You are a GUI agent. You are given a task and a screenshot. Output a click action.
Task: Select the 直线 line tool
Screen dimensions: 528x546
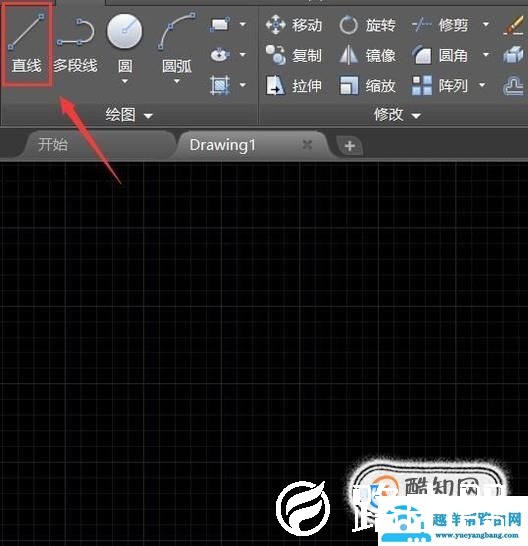pyautogui.click(x=26, y=44)
